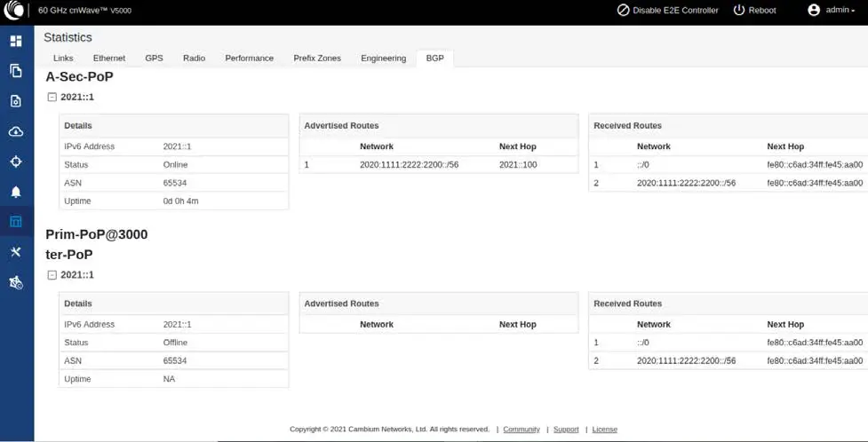Switch to the Ethernet tab
Viewport: 868px width, 442px height.
coord(109,58)
